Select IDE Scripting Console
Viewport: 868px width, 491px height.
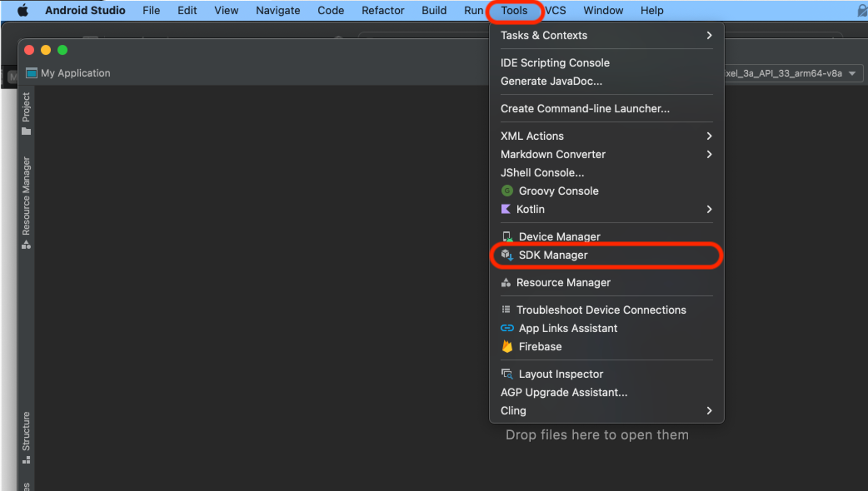click(607, 63)
